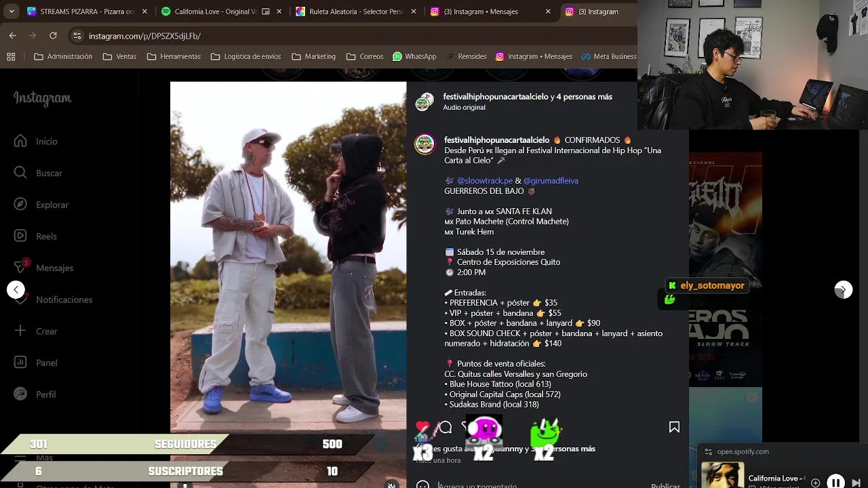Click the post header profile avatar

point(425,102)
